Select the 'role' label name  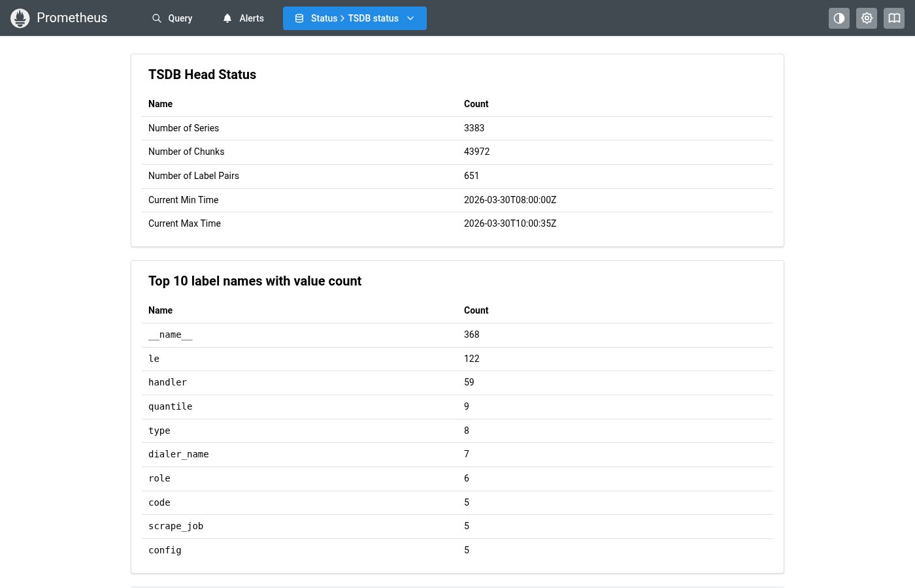click(159, 478)
